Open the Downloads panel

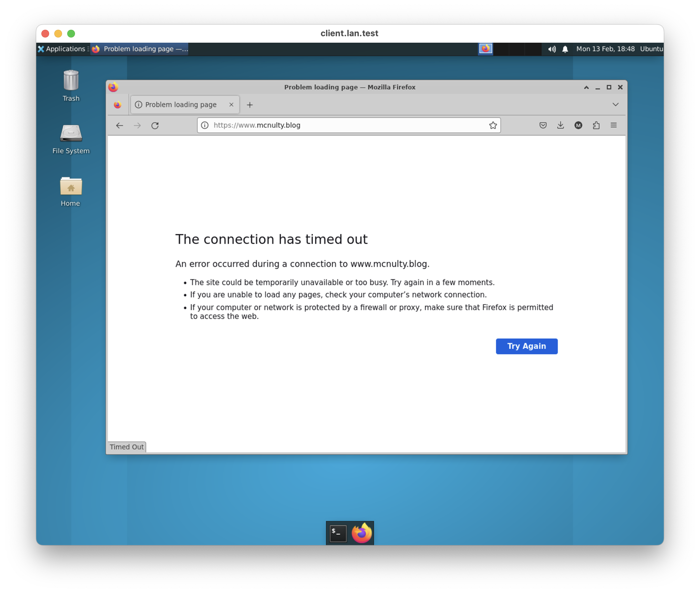(x=560, y=125)
